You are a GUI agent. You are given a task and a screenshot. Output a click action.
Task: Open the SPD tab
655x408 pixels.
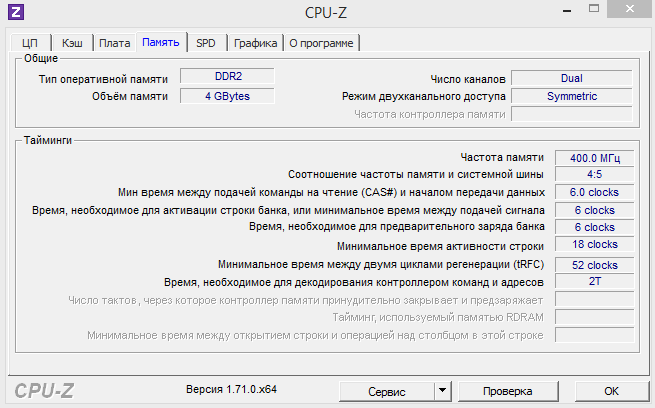[x=206, y=43]
